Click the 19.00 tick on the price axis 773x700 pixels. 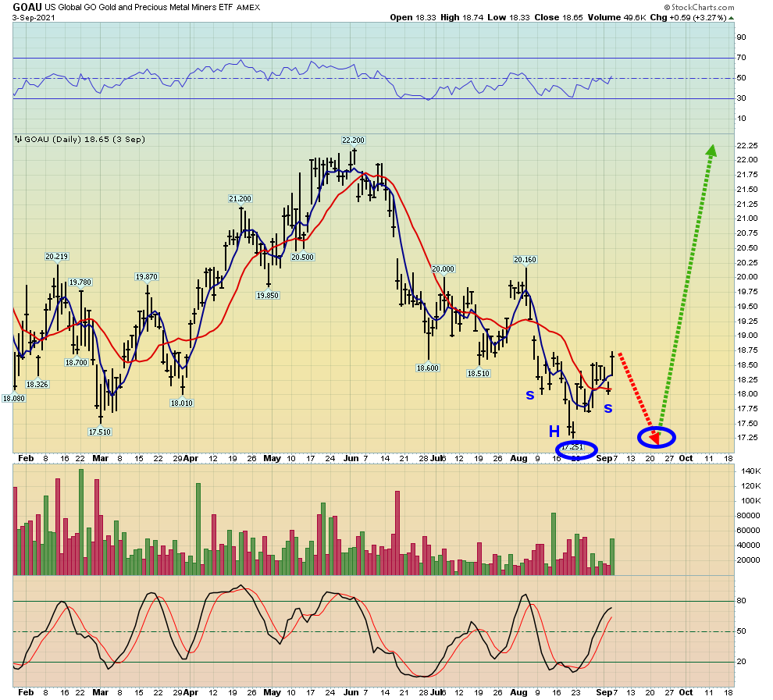747,336
